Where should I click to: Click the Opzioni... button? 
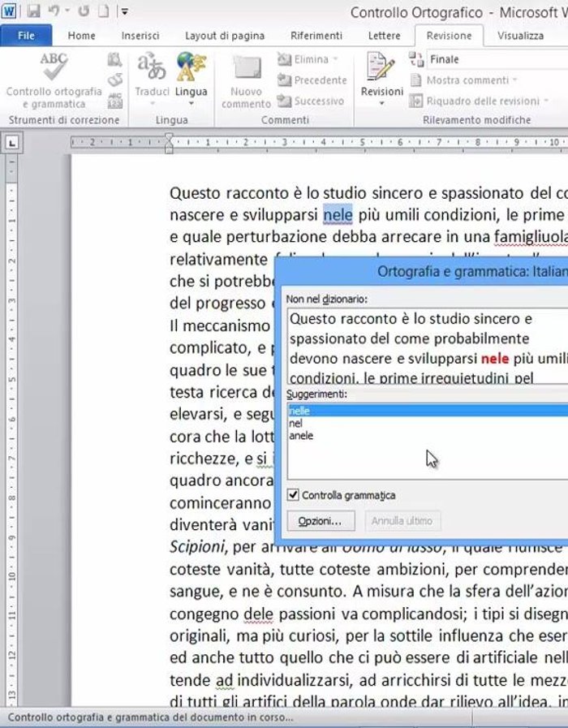click(321, 521)
